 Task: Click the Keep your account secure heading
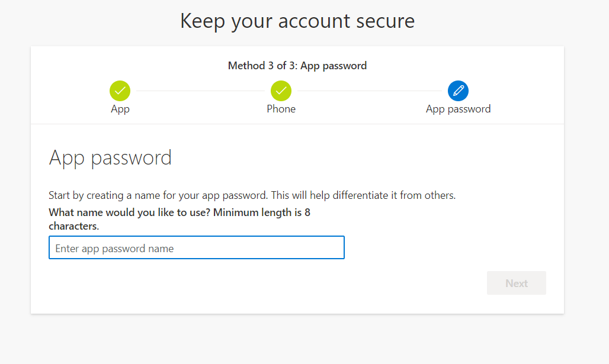coord(297,21)
